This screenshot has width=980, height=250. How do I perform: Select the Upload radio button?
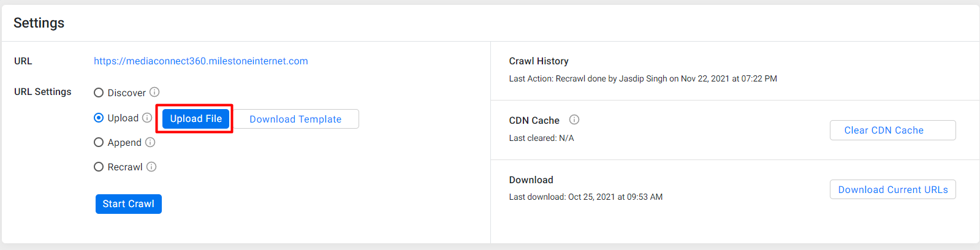pyautogui.click(x=99, y=118)
